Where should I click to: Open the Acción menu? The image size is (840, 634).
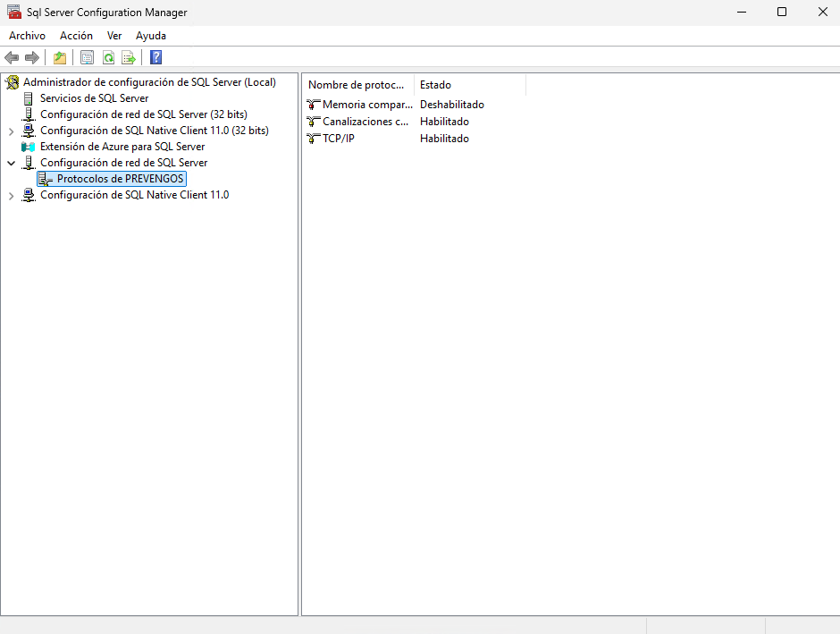coord(76,36)
